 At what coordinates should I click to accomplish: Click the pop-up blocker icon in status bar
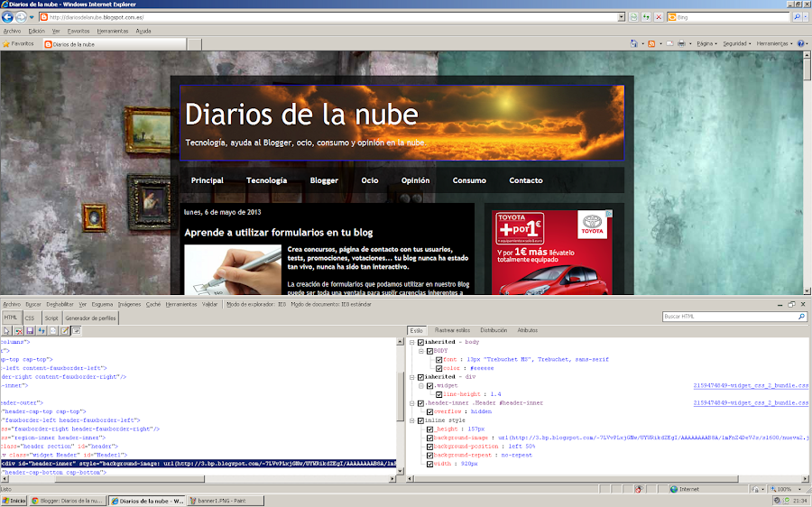[640, 489]
